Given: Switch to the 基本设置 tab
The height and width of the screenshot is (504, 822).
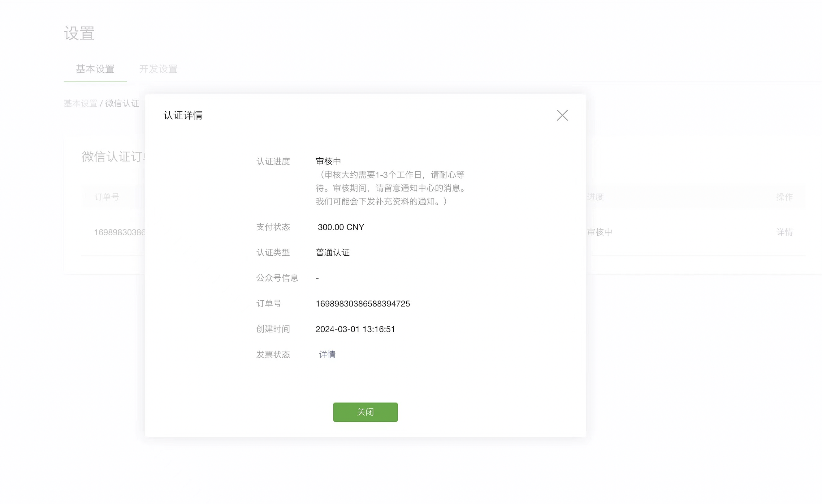Looking at the screenshot, I should (x=95, y=69).
